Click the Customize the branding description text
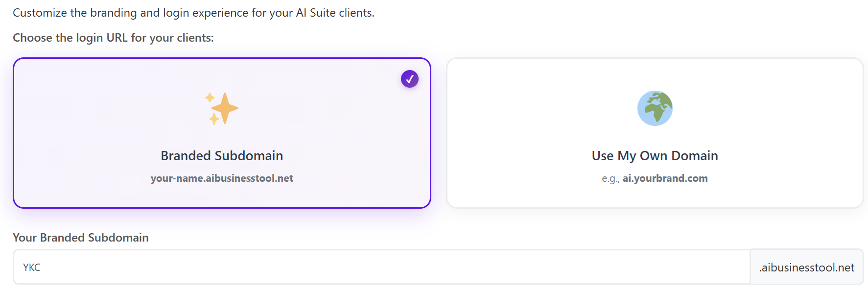 click(193, 13)
